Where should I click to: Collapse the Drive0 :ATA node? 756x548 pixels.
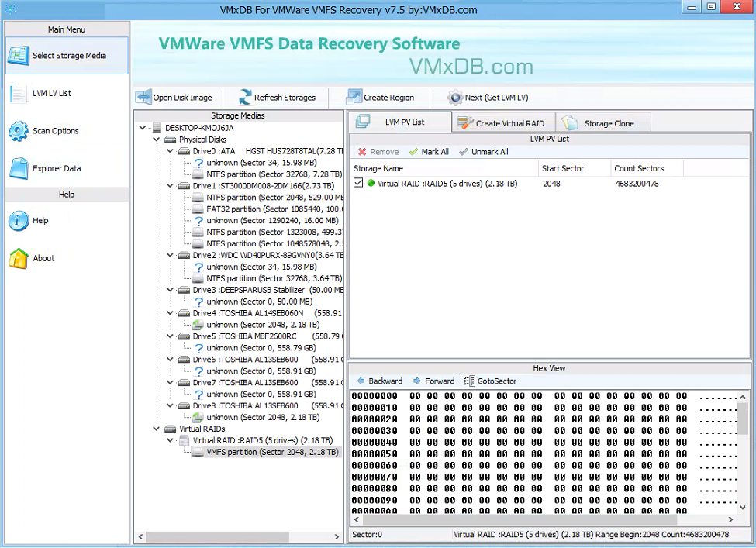(x=170, y=151)
